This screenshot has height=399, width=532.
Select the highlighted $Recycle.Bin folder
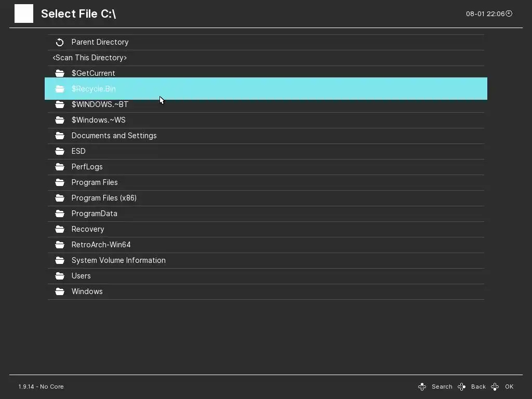pos(94,89)
